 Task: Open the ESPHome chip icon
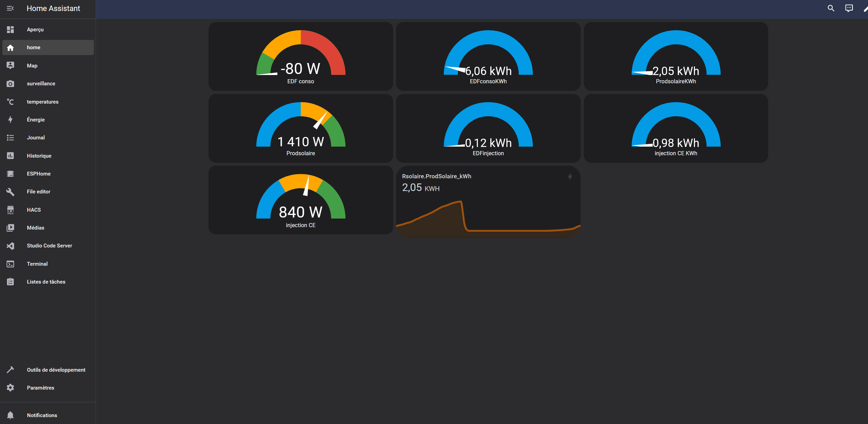[x=10, y=174]
